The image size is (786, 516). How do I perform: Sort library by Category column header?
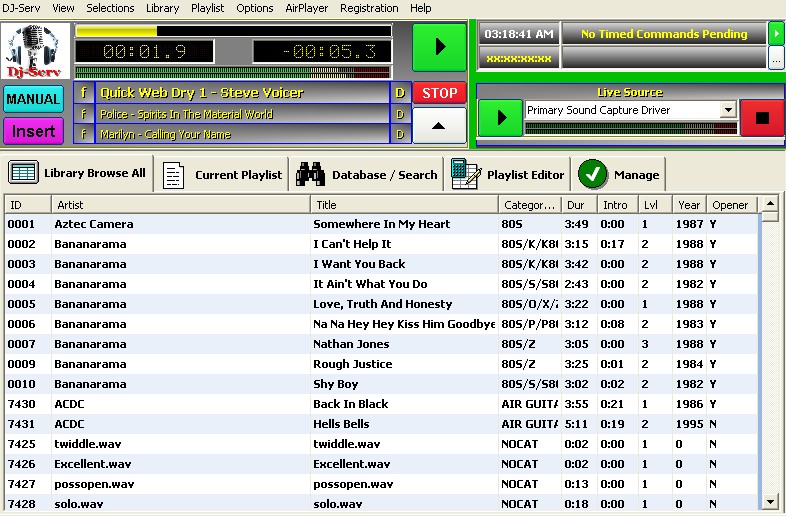530,205
